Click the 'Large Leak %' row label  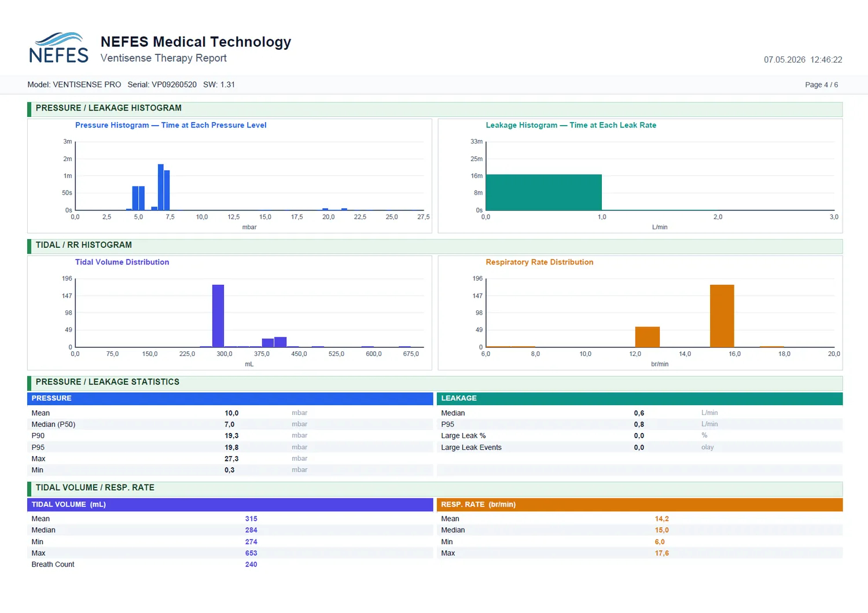[x=463, y=436]
